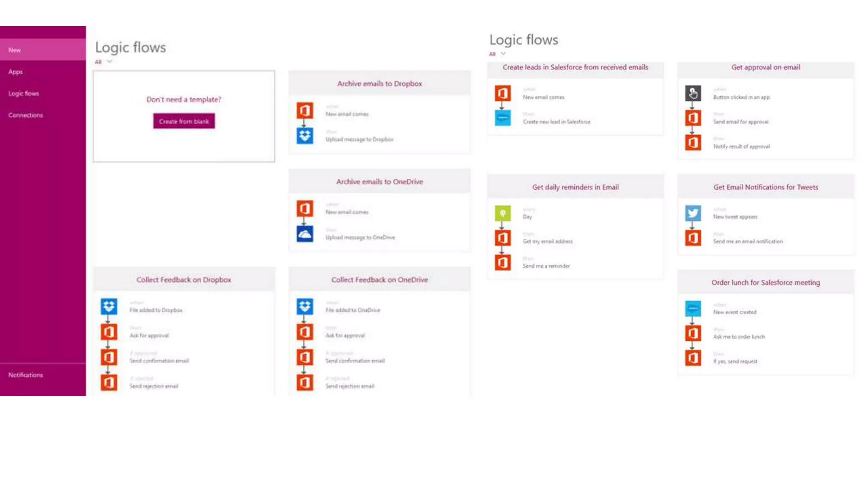Select the Archive emails to OneDrive title
The width and height of the screenshot is (868, 488).
click(x=379, y=182)
